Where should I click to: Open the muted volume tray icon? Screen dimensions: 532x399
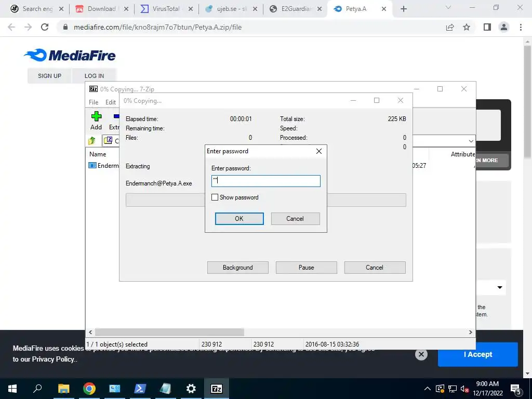coord(465,389)
